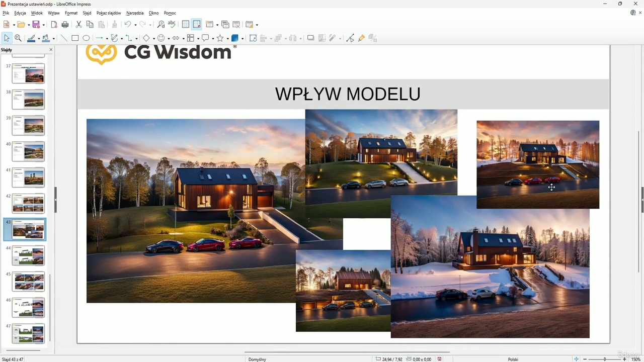The width and height of the screenshot is (644, 362).
Task: Click the Cut scissors icon
Action: (78, 25)
